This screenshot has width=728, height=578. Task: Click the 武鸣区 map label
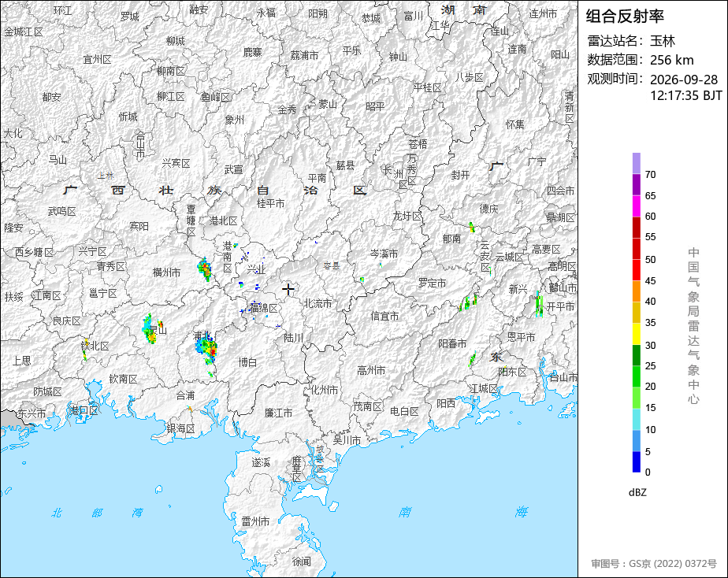pos(61,211)
